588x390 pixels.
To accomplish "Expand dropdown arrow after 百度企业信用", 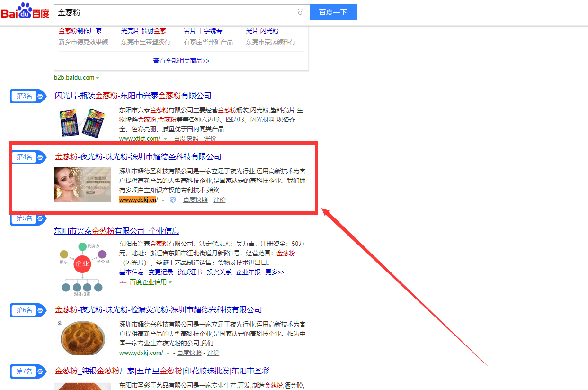I will pyautogui.click(x=170, y=282).
